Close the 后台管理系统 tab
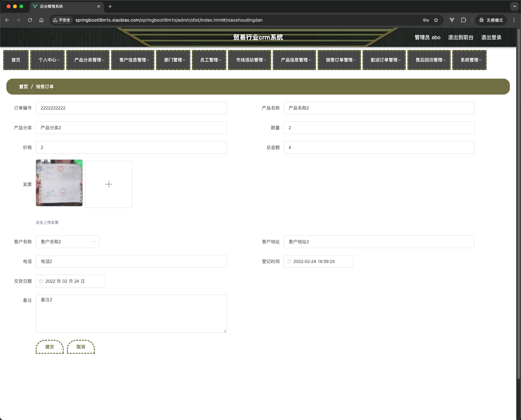 [99, 6]
